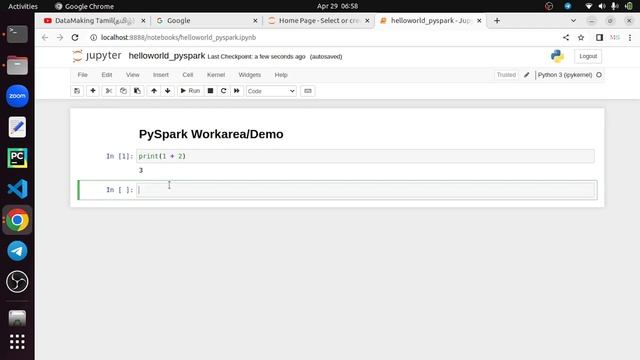Launch Visual Studio Code from the dock
640x360 pixels.
click(17, 189)
